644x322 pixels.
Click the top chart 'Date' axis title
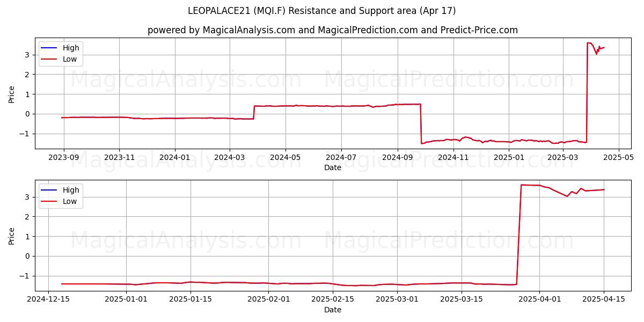tap(333, 168)
